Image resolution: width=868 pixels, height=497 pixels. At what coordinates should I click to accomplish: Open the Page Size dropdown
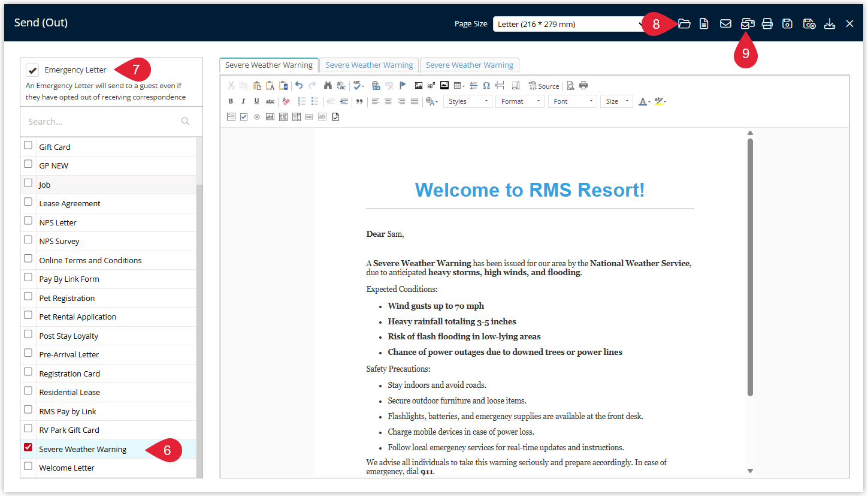[570, 25]
